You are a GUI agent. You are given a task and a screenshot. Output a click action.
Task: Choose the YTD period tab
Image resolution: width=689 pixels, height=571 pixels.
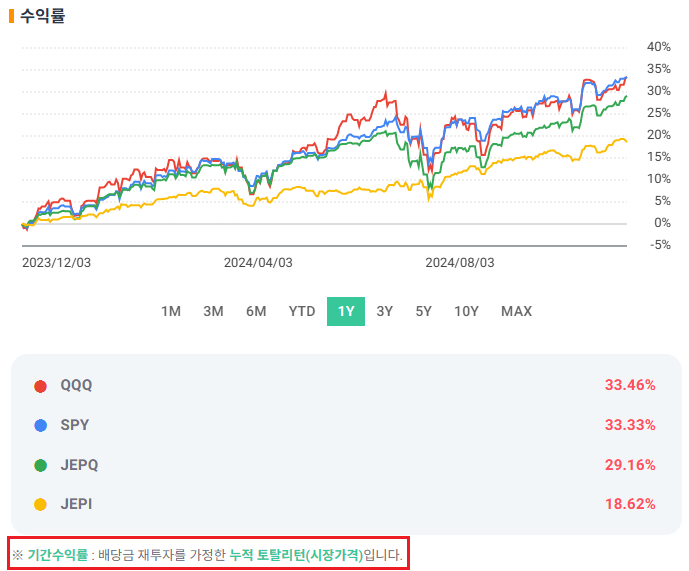[302, 311]
